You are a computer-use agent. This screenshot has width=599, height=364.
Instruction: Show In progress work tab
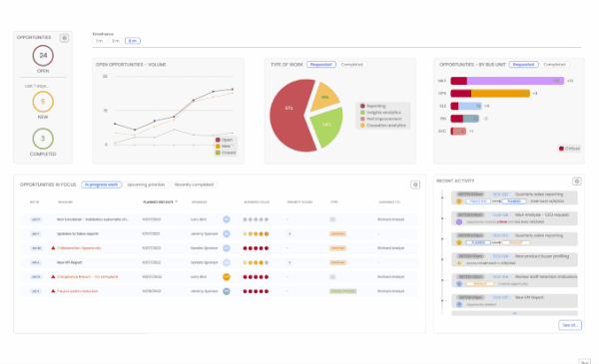click(x=101, y=184)
